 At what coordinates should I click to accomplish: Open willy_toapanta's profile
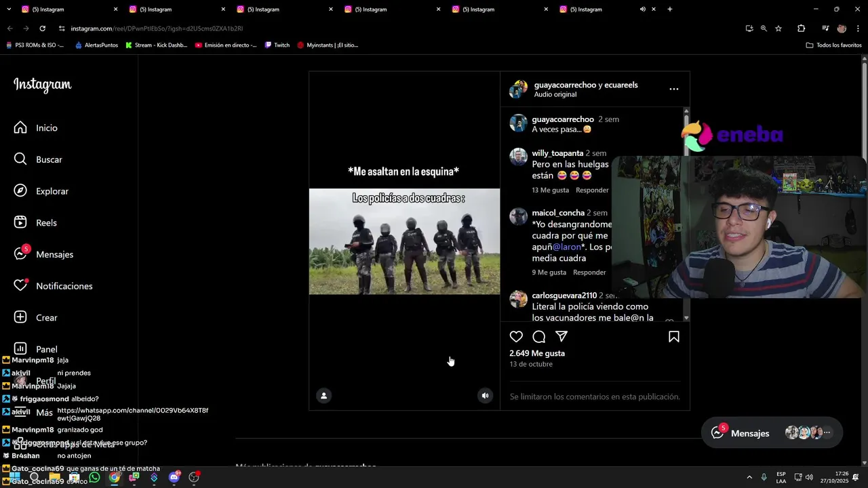coord(557,153)
